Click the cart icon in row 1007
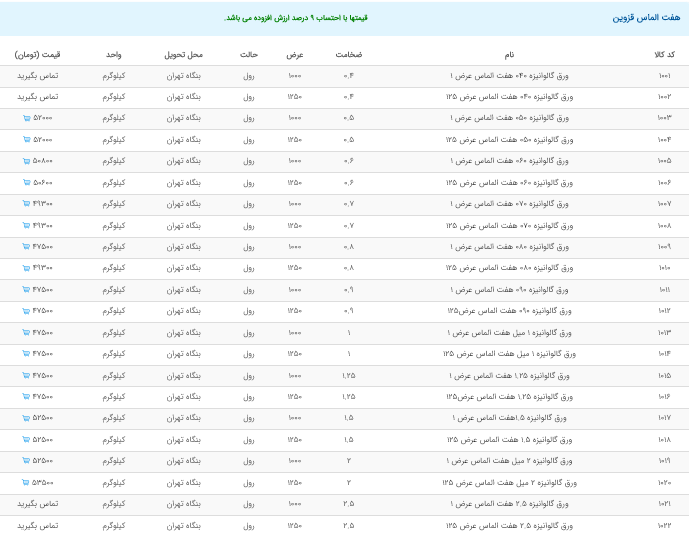This screenshot has height=544, width=689. click(26, 204)
